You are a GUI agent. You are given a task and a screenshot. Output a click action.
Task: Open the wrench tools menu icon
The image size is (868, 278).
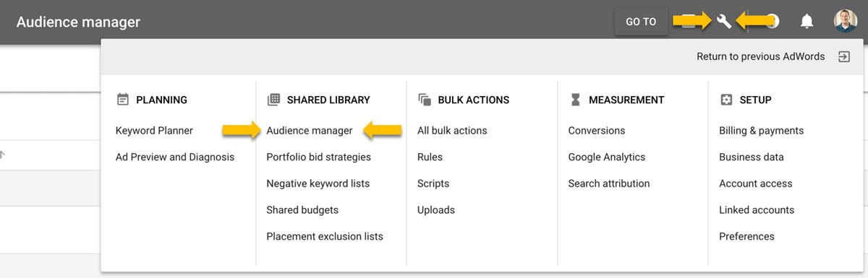(x=724, y=22)
